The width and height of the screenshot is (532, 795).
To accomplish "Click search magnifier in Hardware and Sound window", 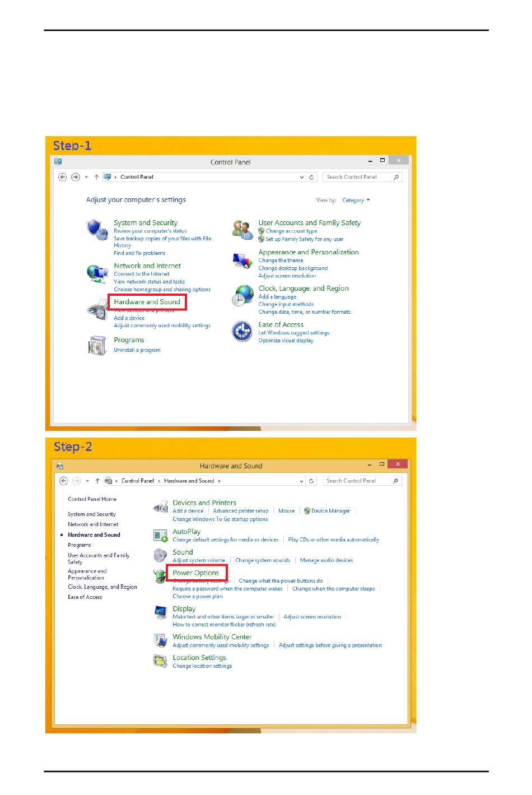I will (x=396, y=481).
